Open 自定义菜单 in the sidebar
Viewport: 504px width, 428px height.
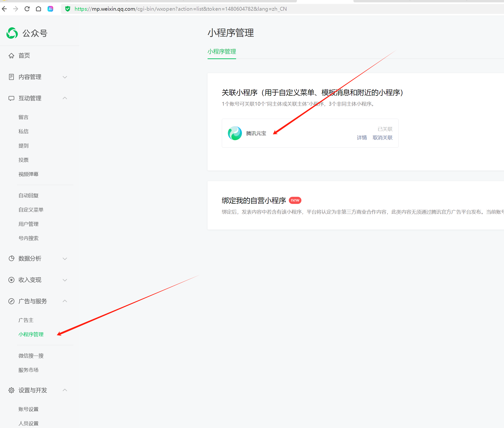pyautogui.click(x=31, y=210)
